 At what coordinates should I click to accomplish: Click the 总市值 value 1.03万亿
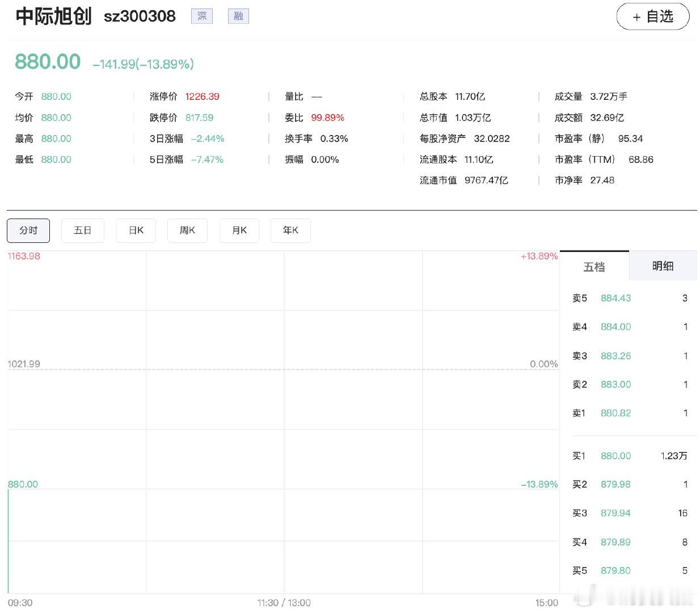click(x=473, y=117)
